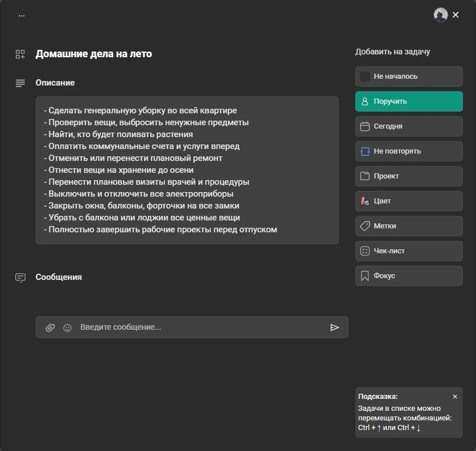Toggle Фокус bookmark on task
This screenshot has width=476, height=451.
tap(409, 276)
